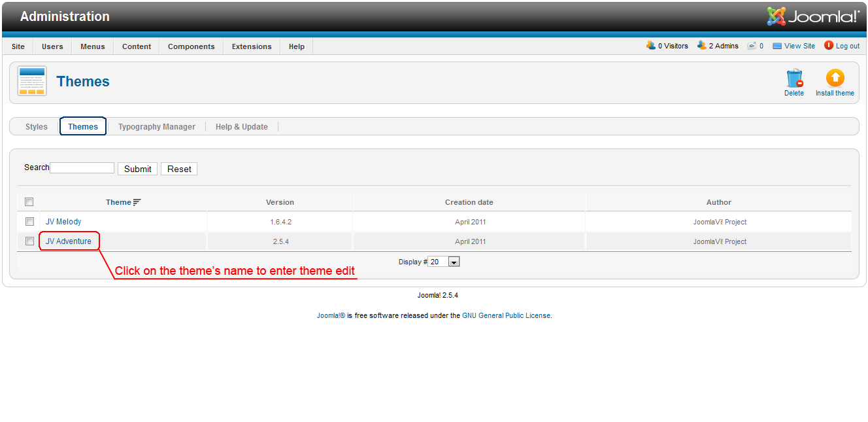Click the Delete trash can icon
Screen dimensions: 868x422
point(794,79)
